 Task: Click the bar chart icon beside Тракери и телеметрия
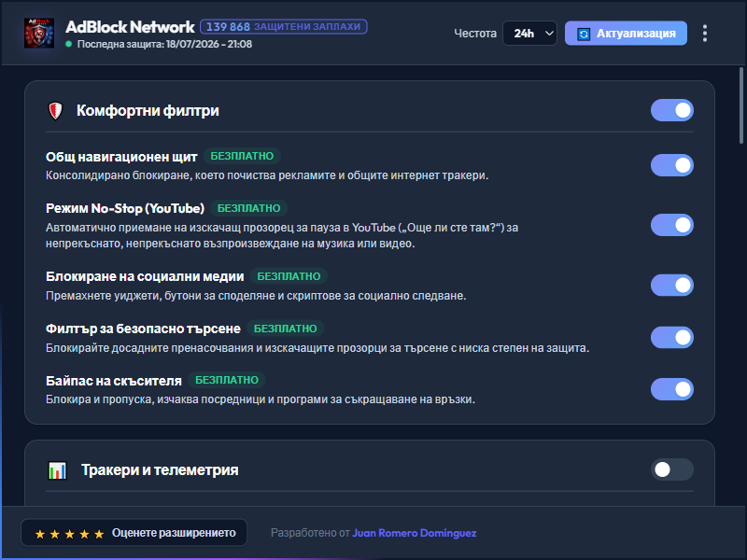(x=58, y=470)
